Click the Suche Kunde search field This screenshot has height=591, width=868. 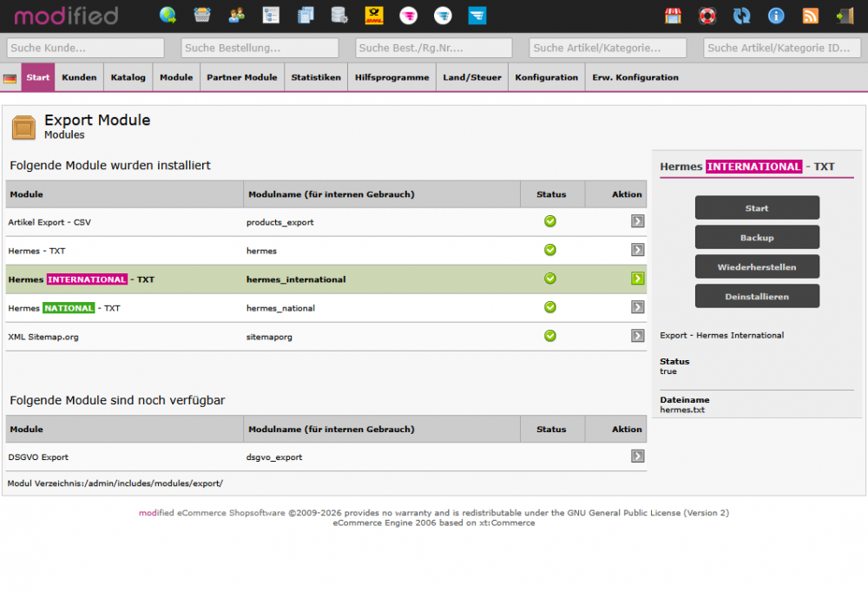86,48
